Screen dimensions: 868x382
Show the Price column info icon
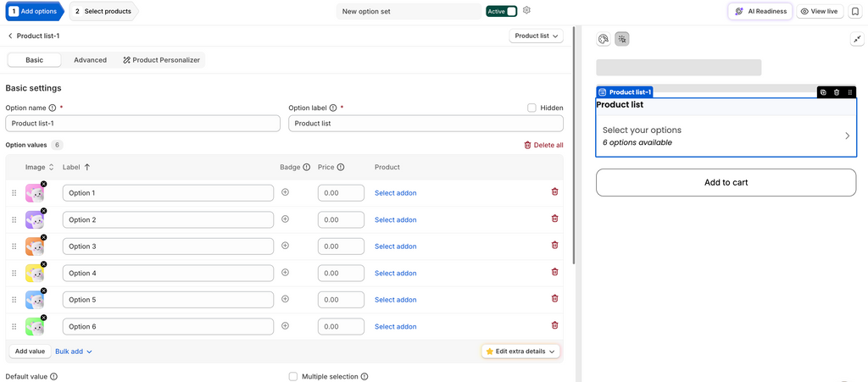(341, 167)
